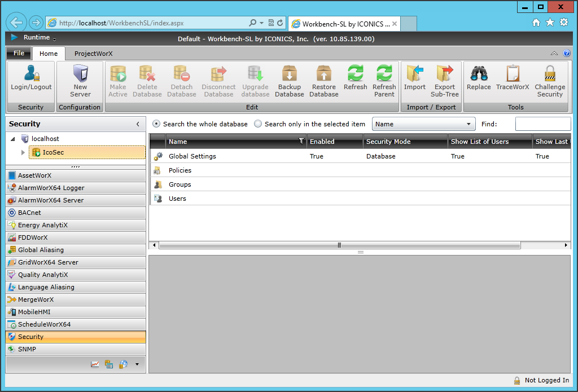Collapse the localhost tree node
The width and height of the screenshot is (578, 392).
tap(13, 139)
